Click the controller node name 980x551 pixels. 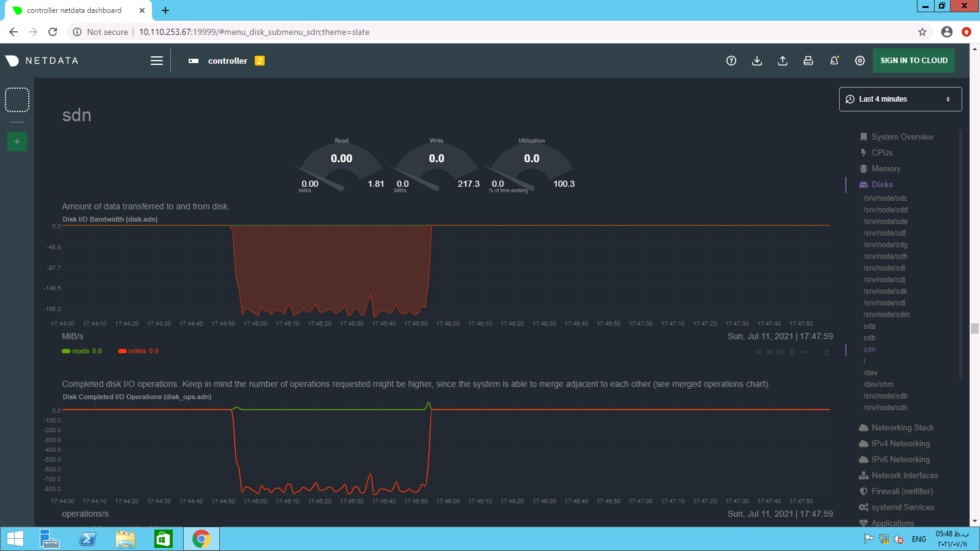227,61
